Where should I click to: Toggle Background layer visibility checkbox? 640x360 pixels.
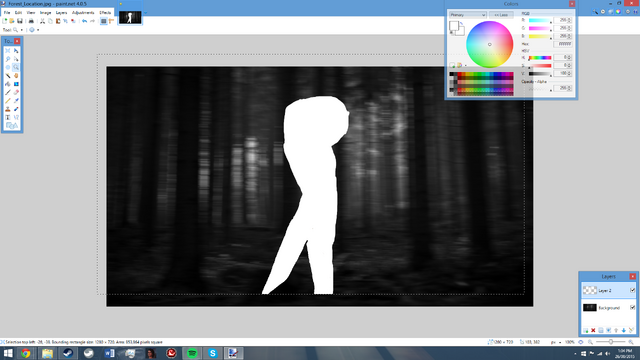coord(632,307)
